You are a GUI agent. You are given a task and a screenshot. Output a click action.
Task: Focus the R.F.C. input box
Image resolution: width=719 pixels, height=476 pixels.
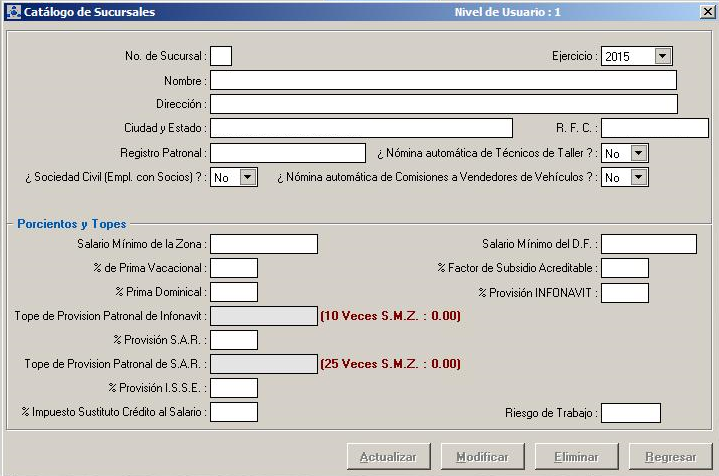pyautogui.click(x=654, y=128)
